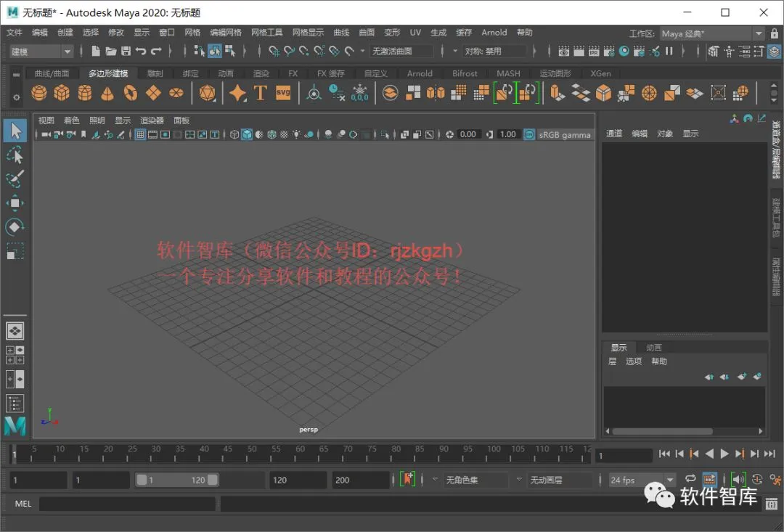The width and height of the screenshot is (784, 532).
Task: Open the 着色 panel menu
Action: click(x=71, y=120)
